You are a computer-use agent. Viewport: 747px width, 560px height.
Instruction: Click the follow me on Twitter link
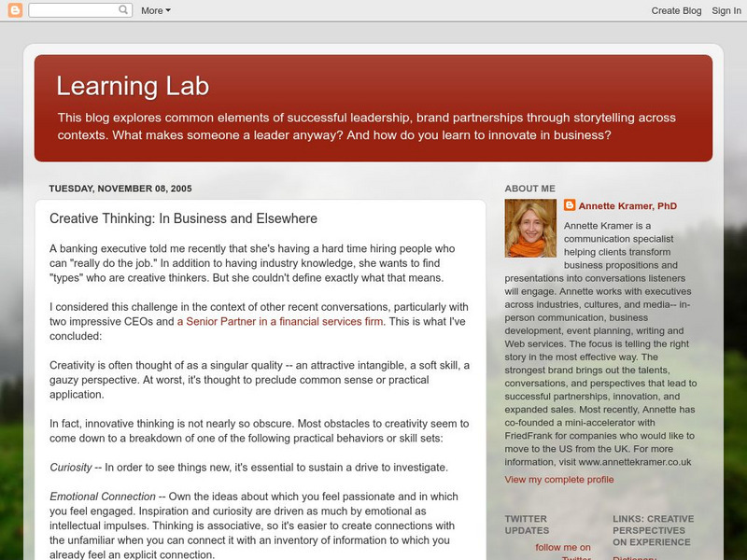(x=563, y=553)
